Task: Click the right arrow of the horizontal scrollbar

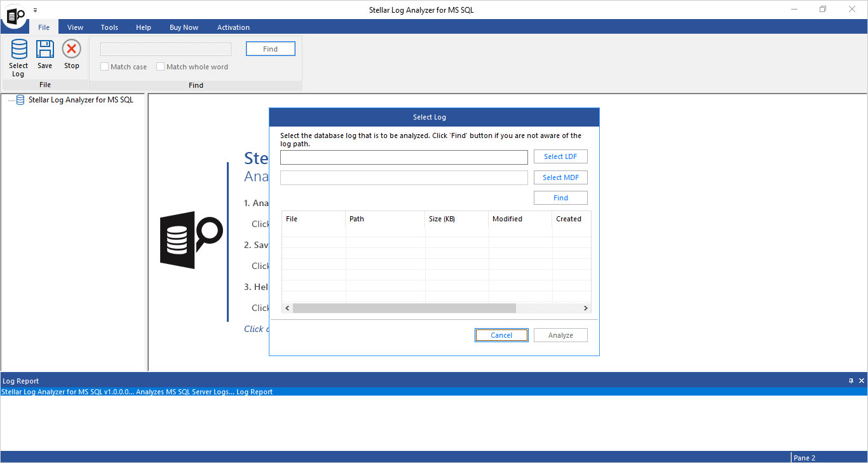Action: (x=585, y=308)
